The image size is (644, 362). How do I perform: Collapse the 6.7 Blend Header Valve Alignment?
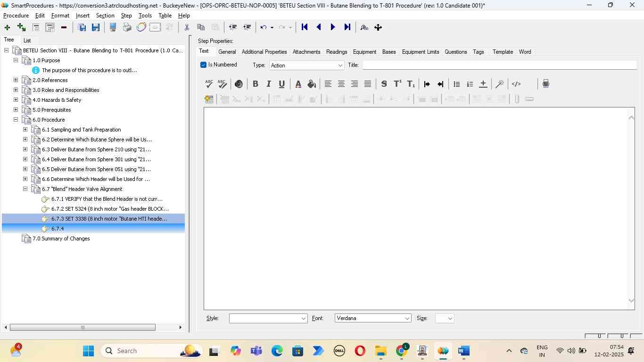[25, 189]
